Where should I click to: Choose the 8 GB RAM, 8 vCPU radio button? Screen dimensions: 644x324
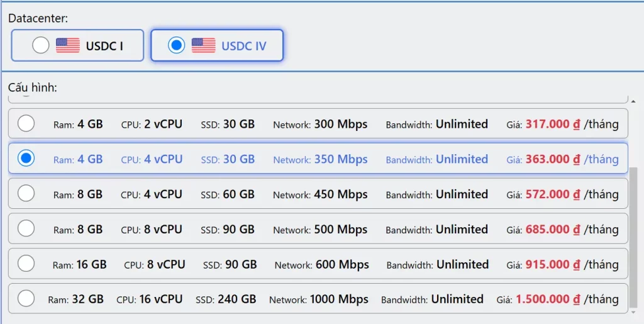(x=26, y=228)
